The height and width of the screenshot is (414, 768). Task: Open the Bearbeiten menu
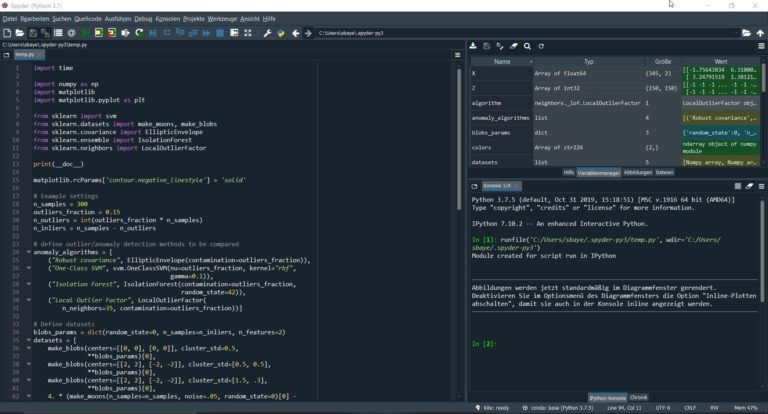point(35,19)
